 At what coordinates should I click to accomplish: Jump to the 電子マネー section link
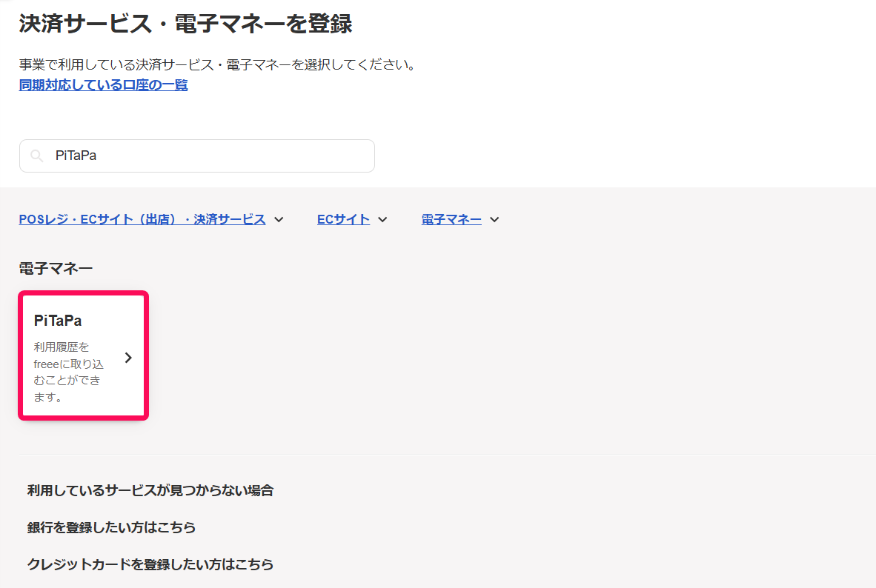tap(451, 219)
